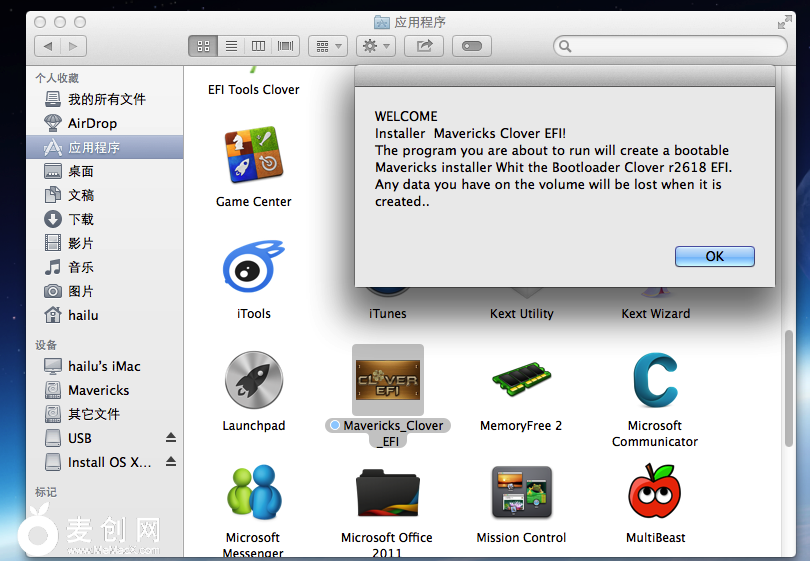Expand the arrange-by dropdown in the toolbar
This screenshot has width=810, height=561.
[x=327, y=46]
